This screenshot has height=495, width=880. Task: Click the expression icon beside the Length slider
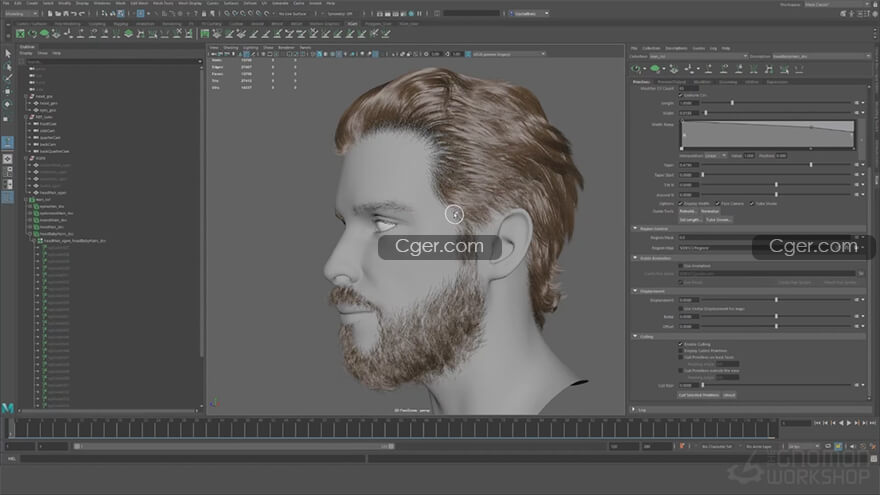(856, 103)
